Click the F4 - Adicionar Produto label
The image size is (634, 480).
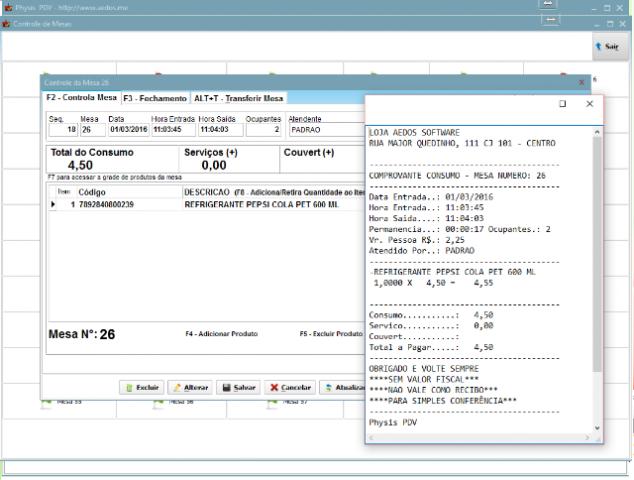pyautogui.click(x=222, y=334)
